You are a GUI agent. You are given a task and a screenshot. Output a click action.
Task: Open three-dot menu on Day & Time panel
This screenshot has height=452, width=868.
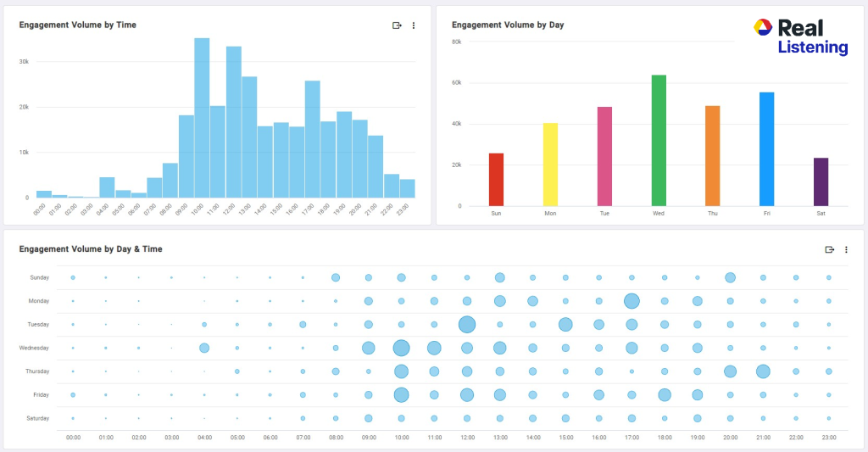click(x=846, y=249)
